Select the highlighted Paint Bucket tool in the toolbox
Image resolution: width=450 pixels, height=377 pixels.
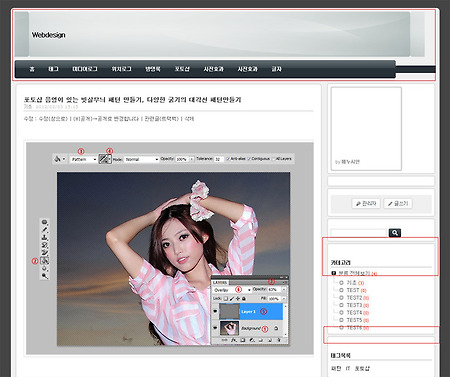pyautogui.click(x=45, y=261)
